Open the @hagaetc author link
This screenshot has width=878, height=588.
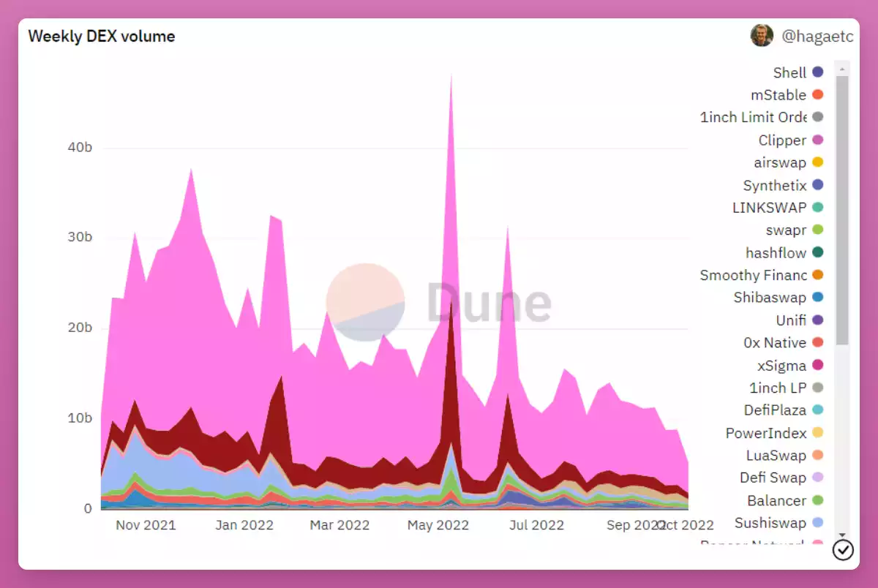817,36
